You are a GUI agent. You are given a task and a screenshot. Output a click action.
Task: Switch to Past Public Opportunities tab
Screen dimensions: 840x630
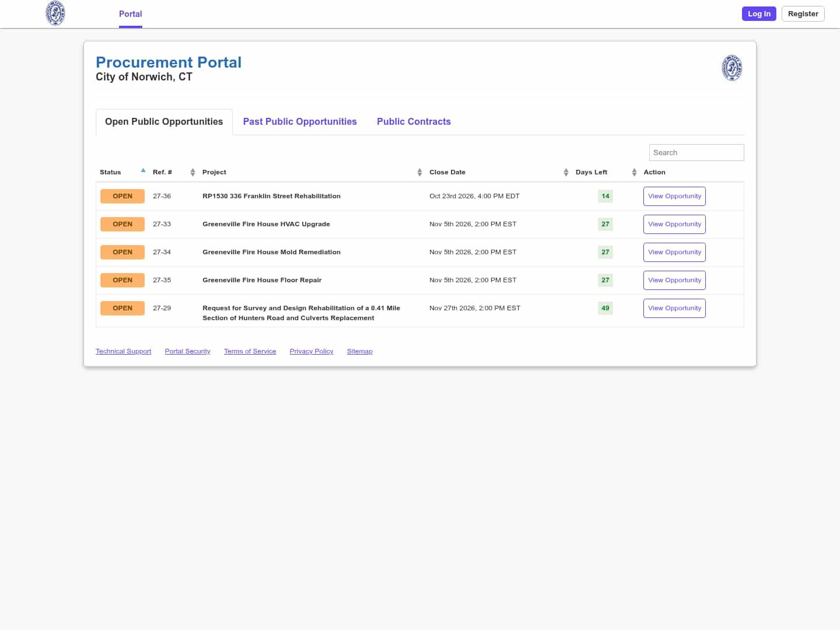[300, 122]
